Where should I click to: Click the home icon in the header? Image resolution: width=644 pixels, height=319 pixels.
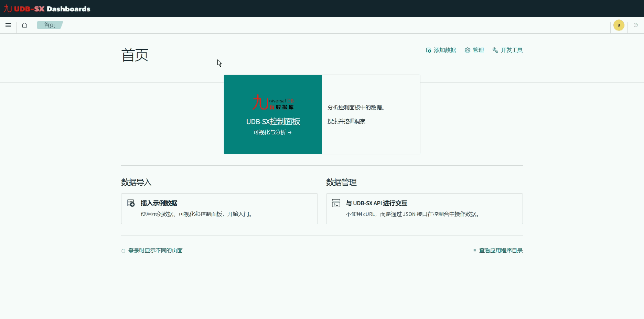tap(24, 25)
